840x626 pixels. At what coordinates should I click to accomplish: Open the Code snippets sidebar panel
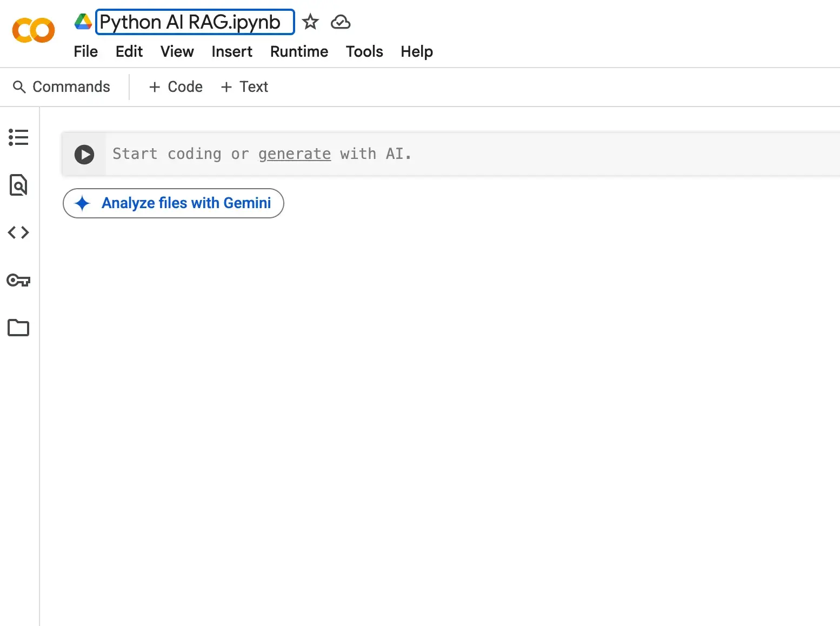pos(18,232)
